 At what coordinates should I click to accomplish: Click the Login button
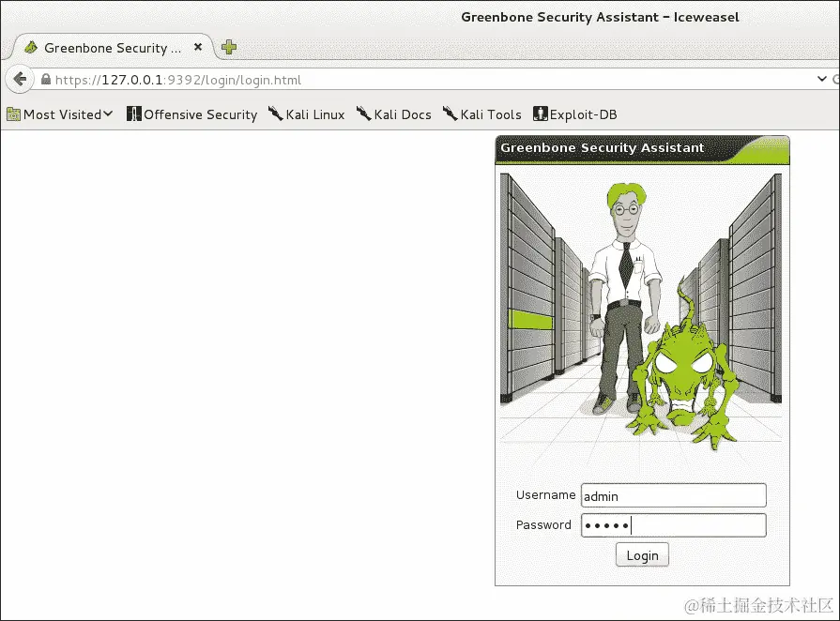click(642, 555)
